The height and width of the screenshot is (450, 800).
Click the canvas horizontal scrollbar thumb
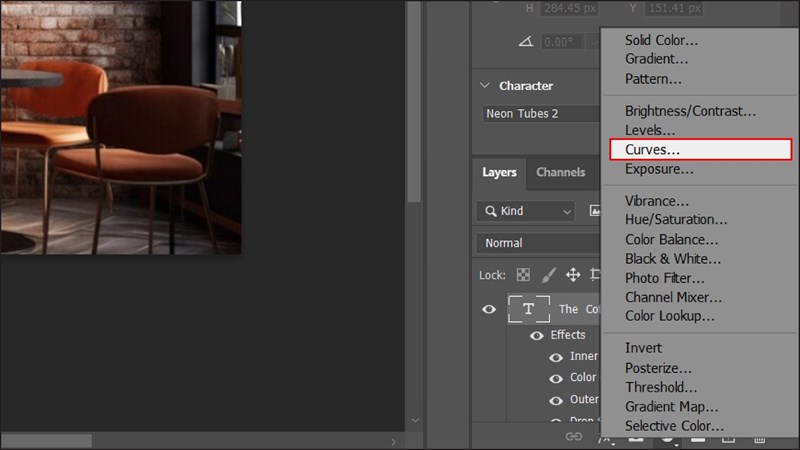(x=46, y=440)
